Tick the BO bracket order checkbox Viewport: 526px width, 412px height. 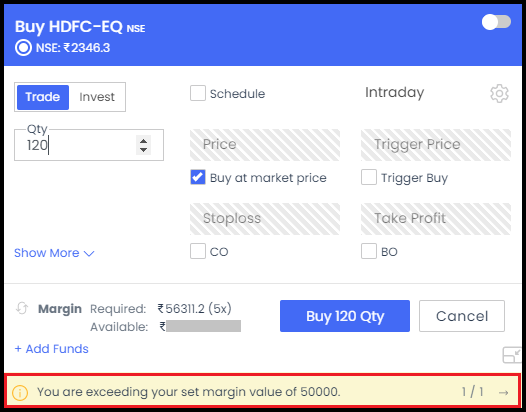click(x=369, y=251)
